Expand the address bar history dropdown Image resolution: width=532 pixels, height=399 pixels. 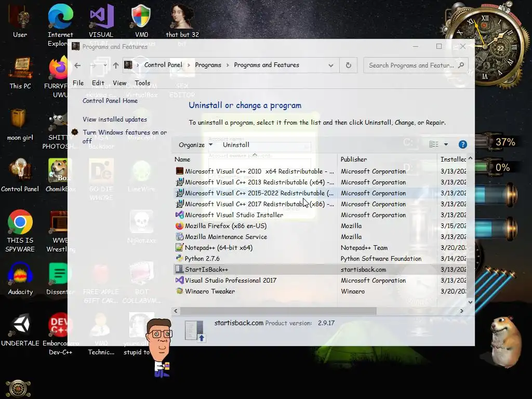coord(331,65)
